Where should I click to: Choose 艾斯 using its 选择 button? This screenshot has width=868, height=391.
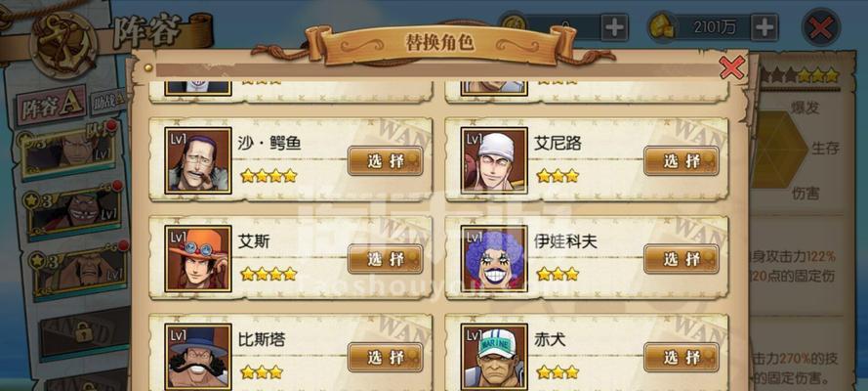pos(386,259)
